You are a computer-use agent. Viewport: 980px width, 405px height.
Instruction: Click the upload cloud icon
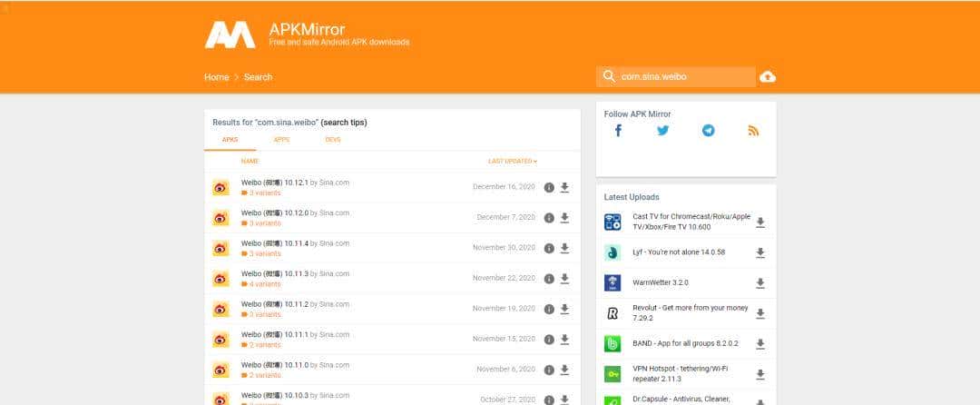[768, 77]
